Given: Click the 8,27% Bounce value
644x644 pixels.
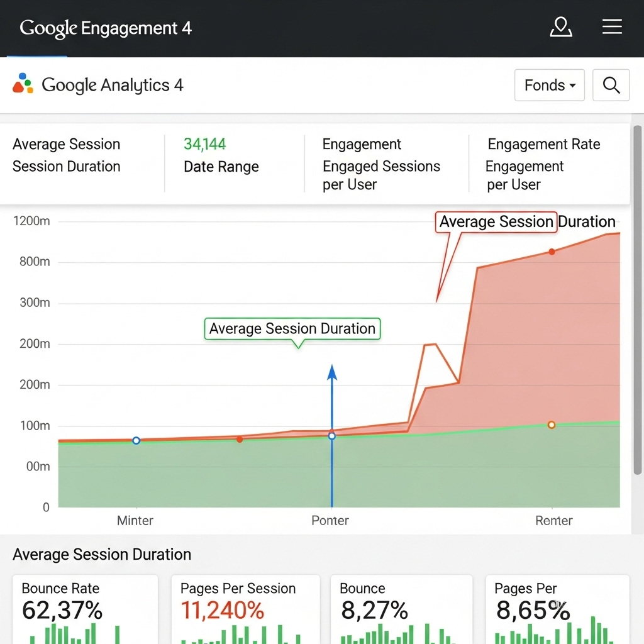Looking at the screenshot, I should point(374,610).
